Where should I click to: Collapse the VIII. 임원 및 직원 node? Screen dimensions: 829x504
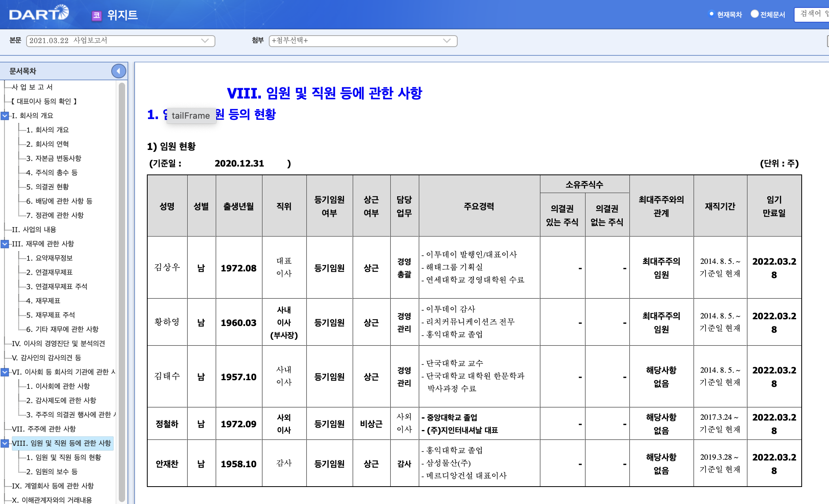(5, 443)
